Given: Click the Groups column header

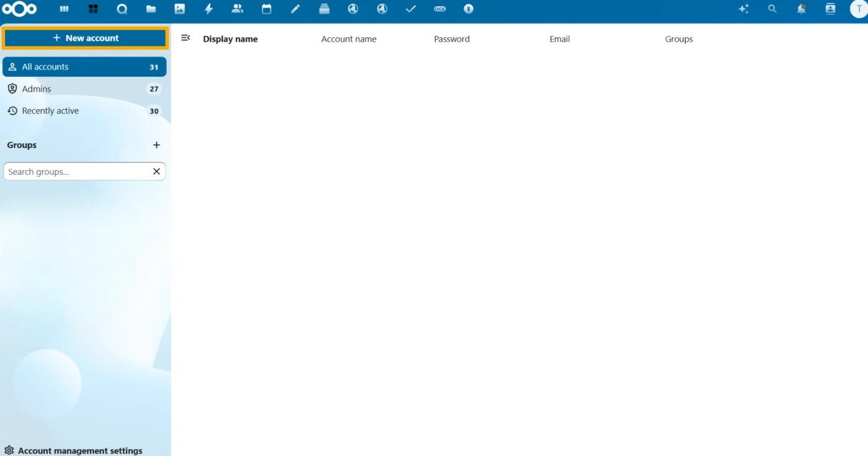Looking at the screenshot, I should (x=679, y=39).
